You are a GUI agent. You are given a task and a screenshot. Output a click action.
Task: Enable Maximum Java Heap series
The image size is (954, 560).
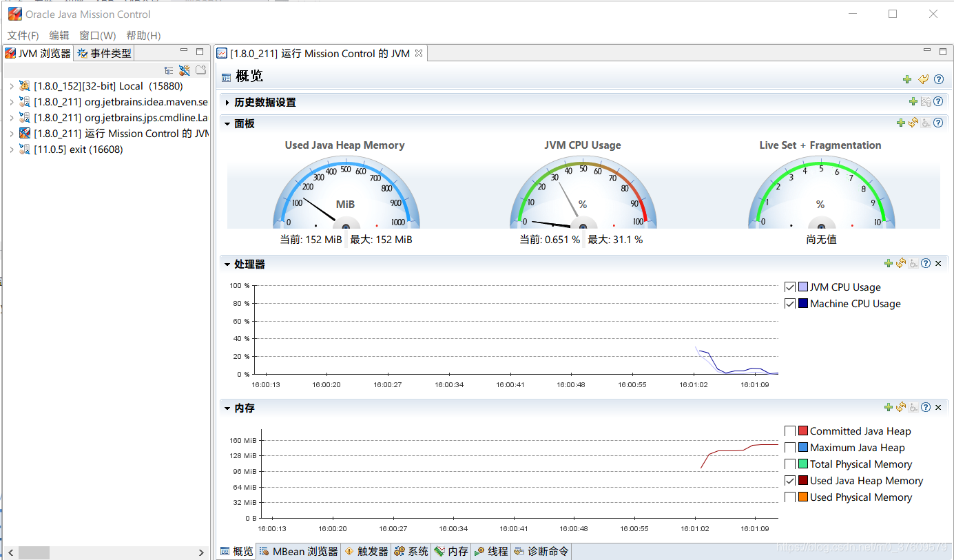tap(790, 448)
